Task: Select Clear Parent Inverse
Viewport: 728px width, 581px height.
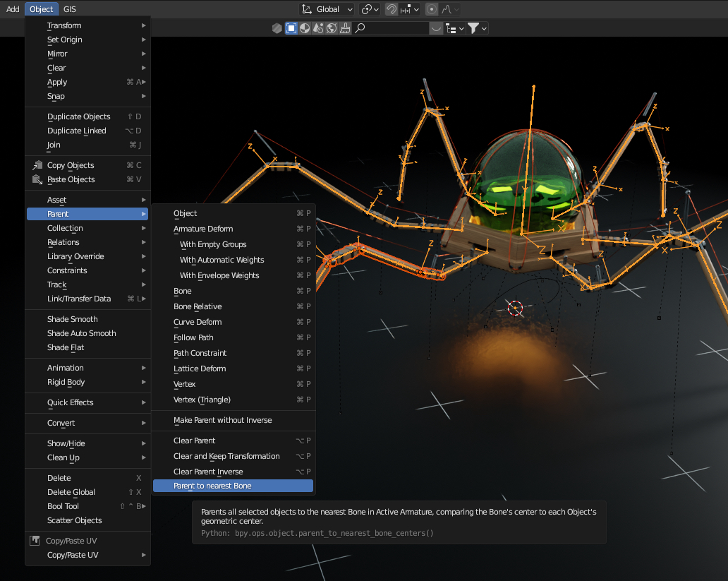Action: click(233, 472)
